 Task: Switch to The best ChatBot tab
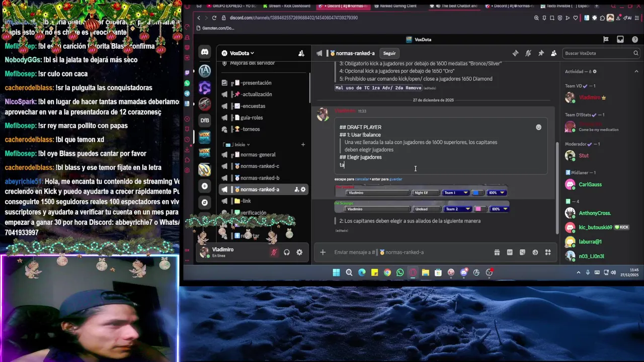point(456,6)
